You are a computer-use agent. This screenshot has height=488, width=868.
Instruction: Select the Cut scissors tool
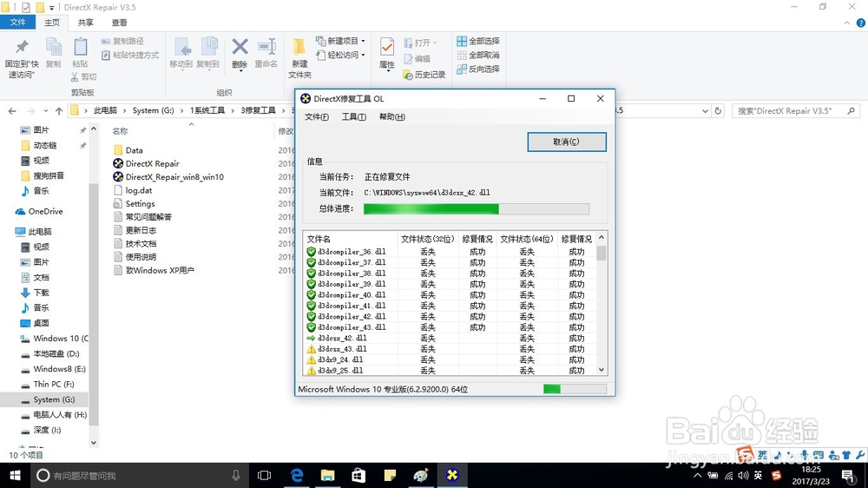(x=83, y=77)
